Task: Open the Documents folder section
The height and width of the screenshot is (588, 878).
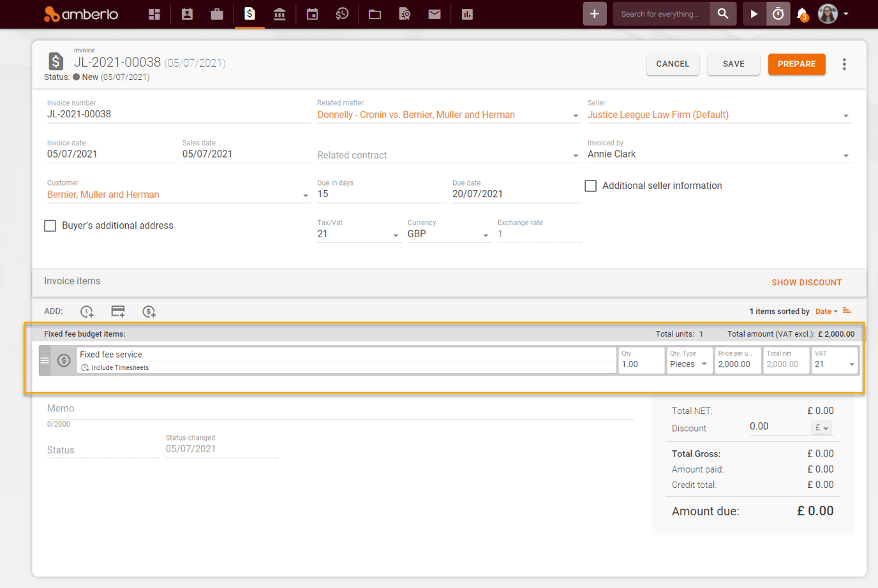Action: 375,13
